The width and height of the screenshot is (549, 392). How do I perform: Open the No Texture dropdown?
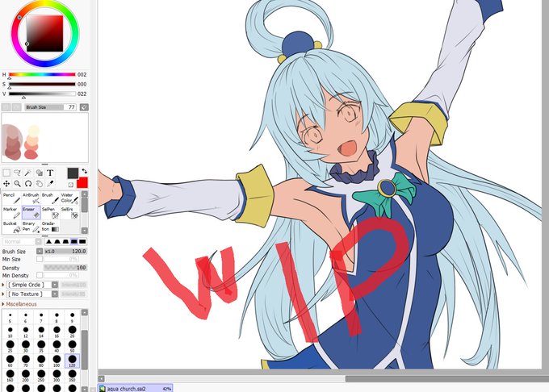tap(55, 294)
